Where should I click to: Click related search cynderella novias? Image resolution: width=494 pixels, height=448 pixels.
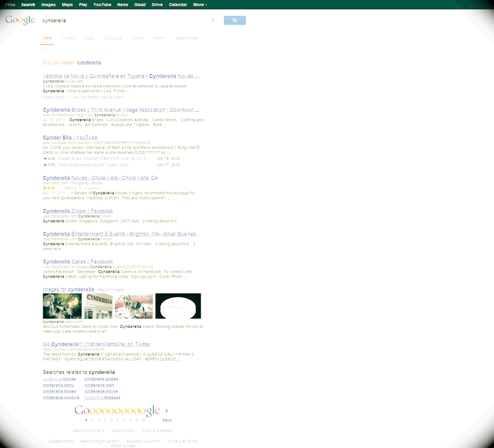(x=59, y=379)
